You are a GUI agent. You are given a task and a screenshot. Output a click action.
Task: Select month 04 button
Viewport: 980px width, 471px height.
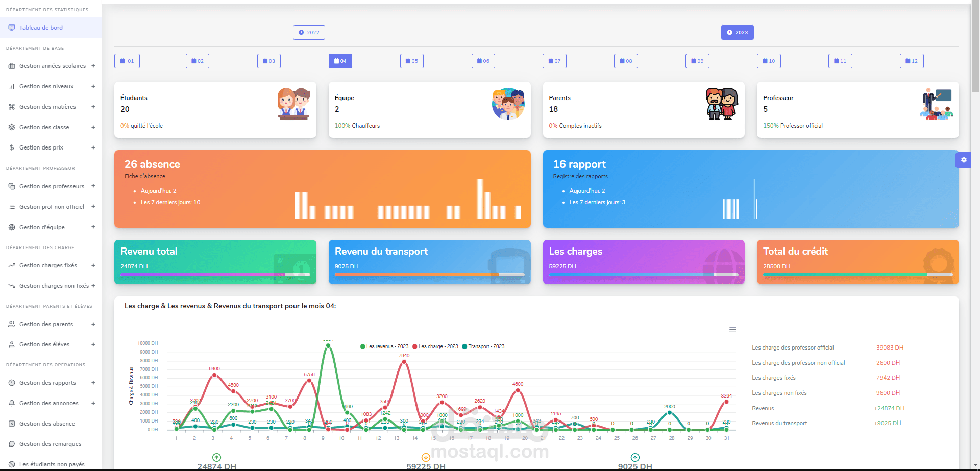pos(340,61)
